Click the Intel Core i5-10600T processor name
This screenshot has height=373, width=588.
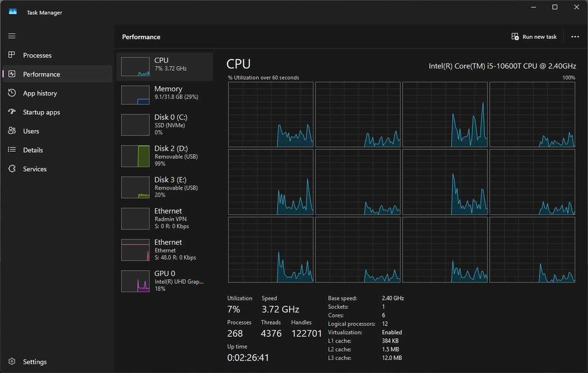503,66
